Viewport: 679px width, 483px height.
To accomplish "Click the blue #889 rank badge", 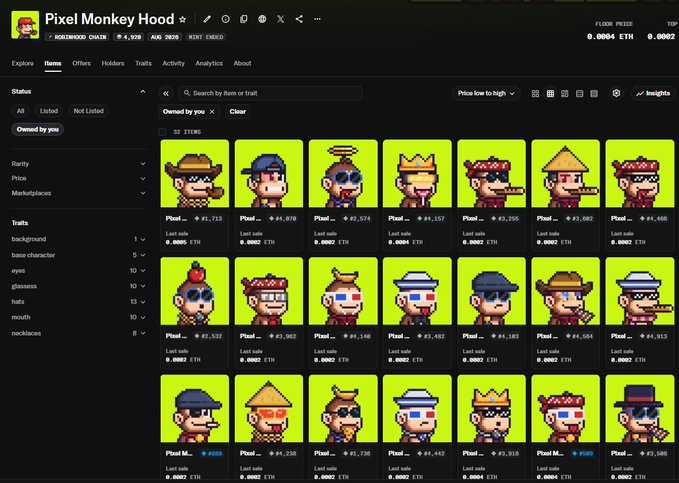I will tap(212, 454).
